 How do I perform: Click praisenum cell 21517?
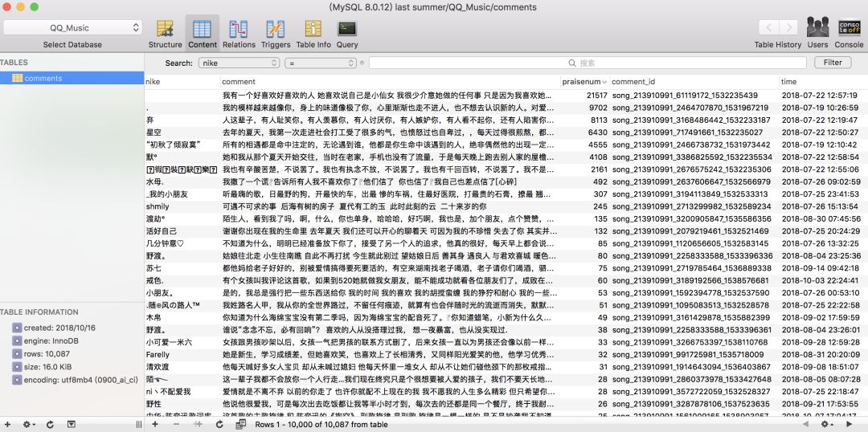pyautogui.click(x=596, y=95)
